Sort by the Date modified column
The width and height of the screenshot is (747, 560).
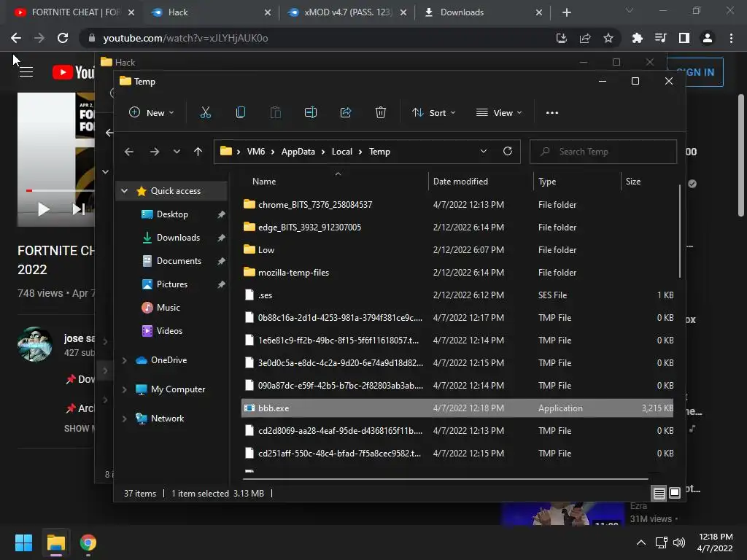481,182
